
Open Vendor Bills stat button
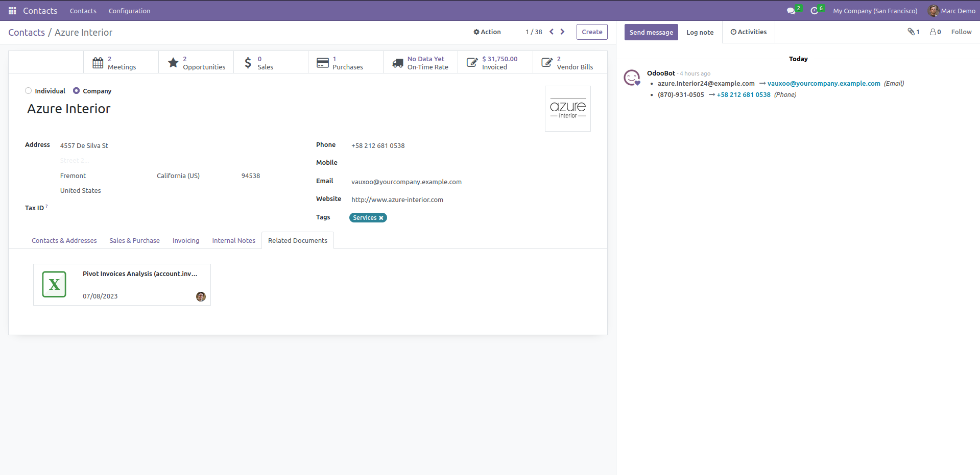click(570, 63)
